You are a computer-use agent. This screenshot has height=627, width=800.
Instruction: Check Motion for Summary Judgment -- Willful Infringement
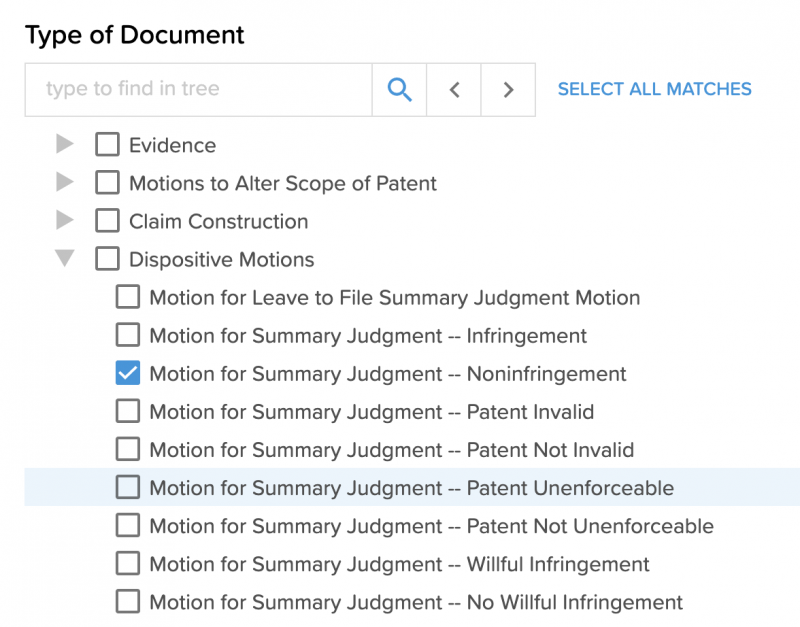click(x=127, y=563)
